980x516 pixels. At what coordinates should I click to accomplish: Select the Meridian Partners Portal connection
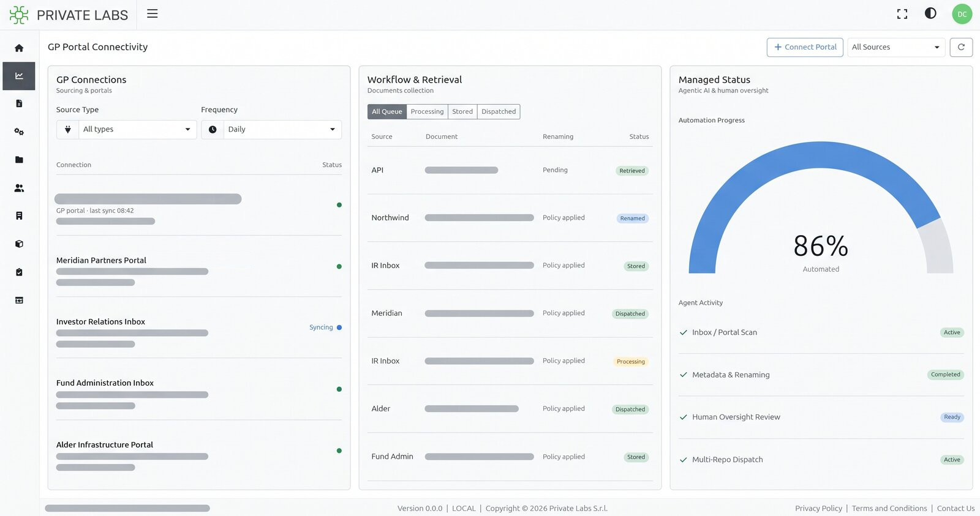[199, 266]
